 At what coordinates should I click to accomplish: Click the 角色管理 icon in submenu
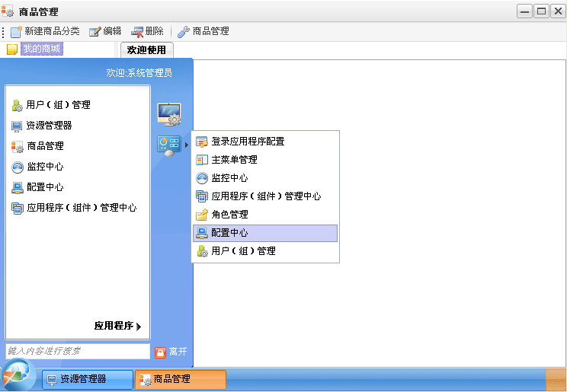coord(202,215)
